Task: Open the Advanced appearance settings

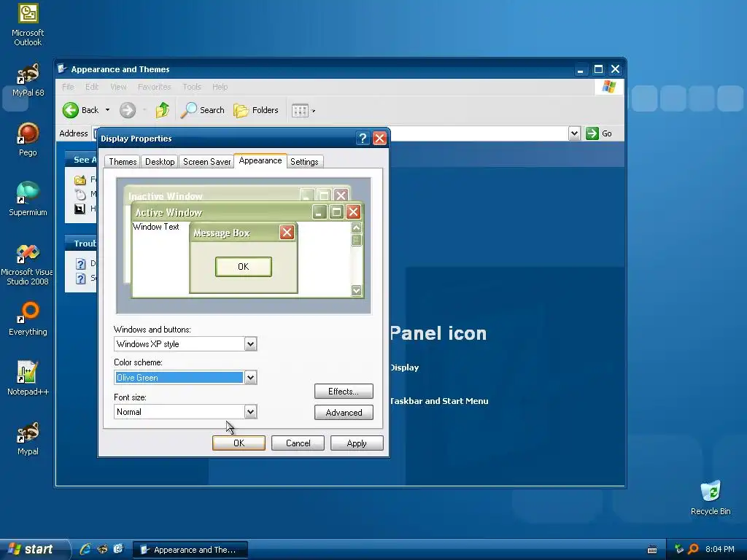Action: tap(344, 413)
